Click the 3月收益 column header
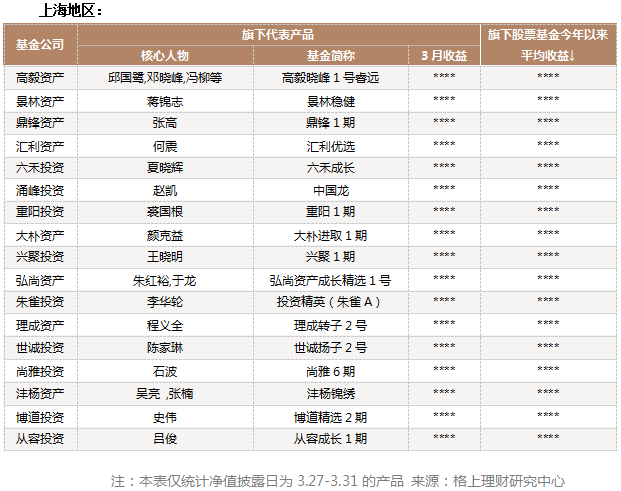 pyautogui.click(x=444, y=55)
